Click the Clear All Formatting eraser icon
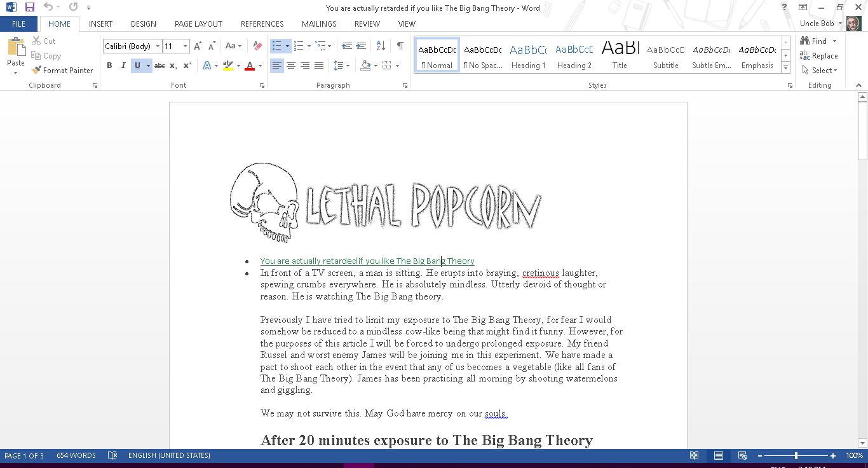 (x=257, y=46)
